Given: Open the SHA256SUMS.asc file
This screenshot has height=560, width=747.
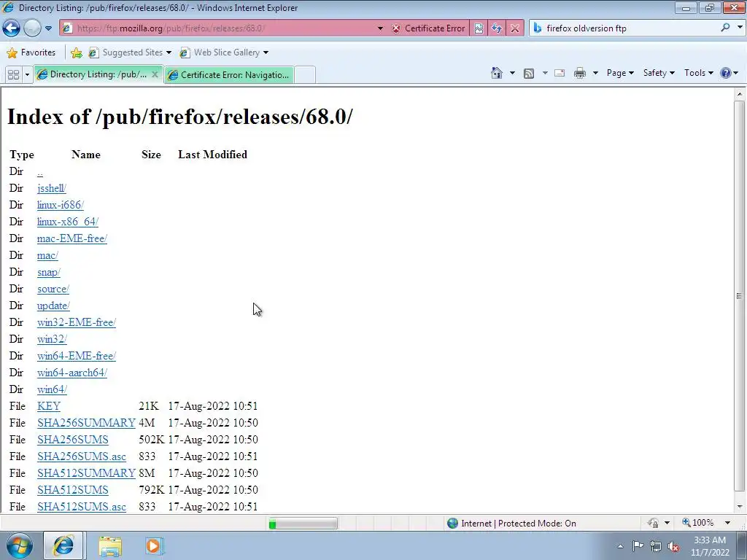Looking at the screenshot, I should pos(82,456).
